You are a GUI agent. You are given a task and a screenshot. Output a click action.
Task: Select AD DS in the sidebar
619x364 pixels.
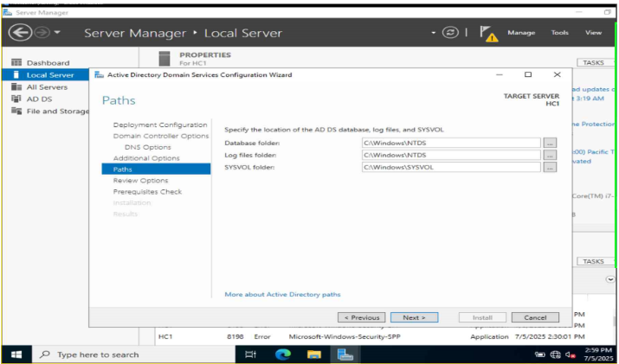point(39,99)
